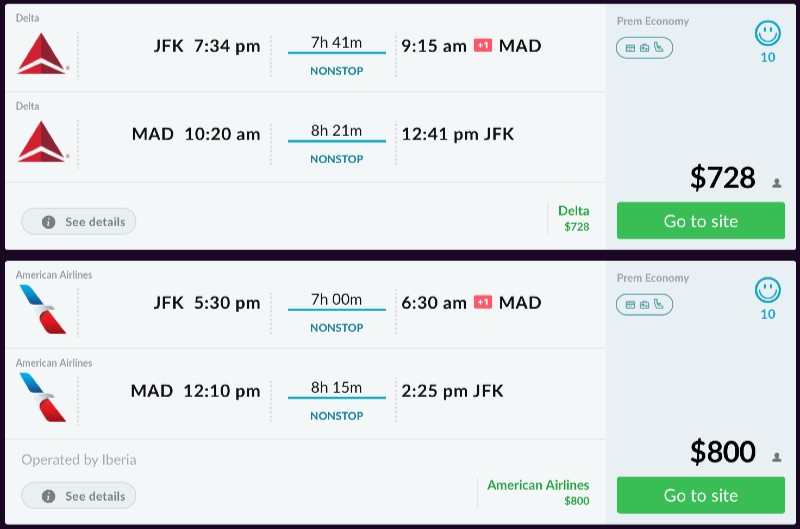Click the passenger icon beside $800
800x529 pixels.
[x=776, y=457]
